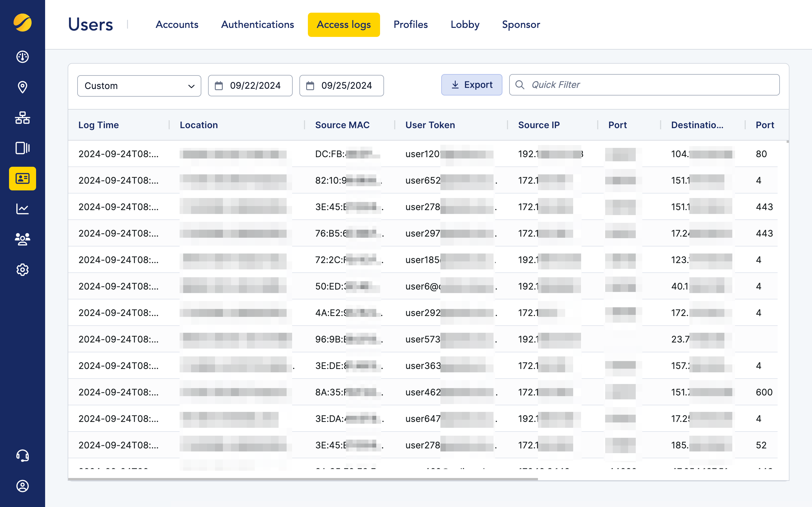Screen dimensions: 812x507
Task: Open the 09/22/2024 start date picker
Action: [250, 86]
